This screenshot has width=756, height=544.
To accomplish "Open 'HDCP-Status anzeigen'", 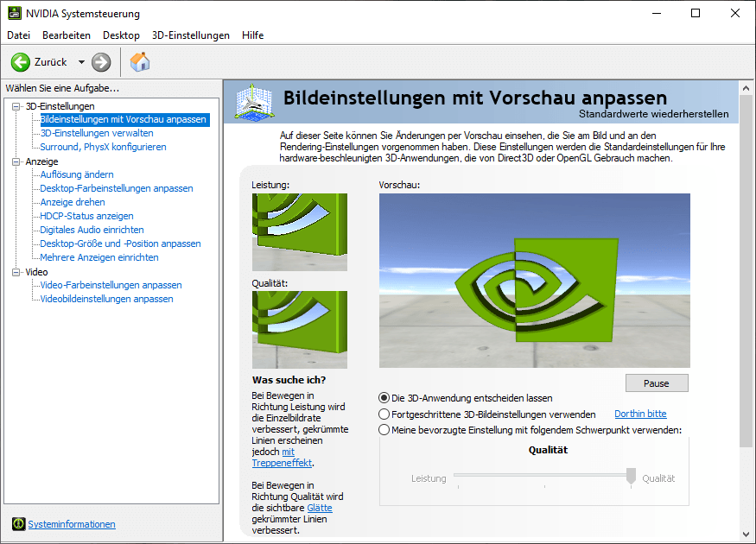I will (86, 217).
